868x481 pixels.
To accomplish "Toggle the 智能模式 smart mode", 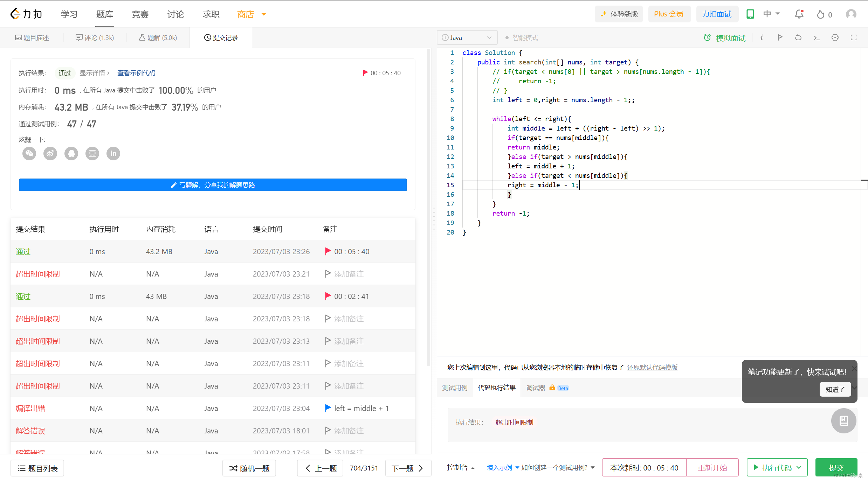I will 522,37.
